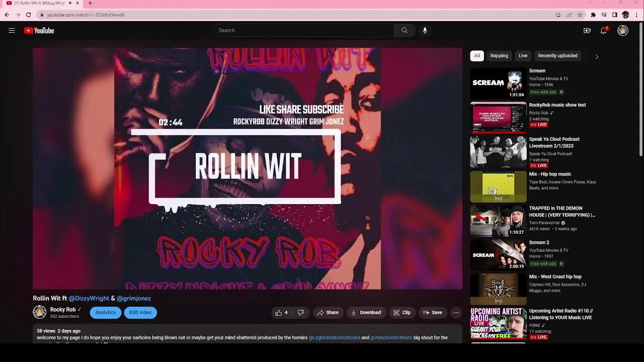644x362 pixels.
Task: Click '542 subscribers' text
Action: (64, 317)
